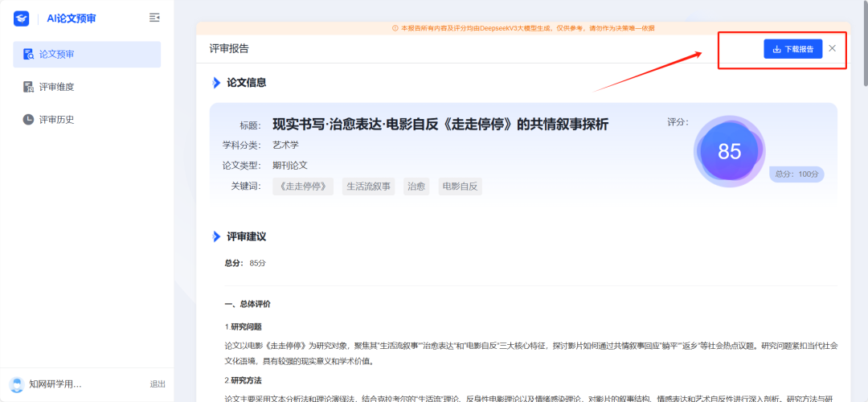Click the 电影自反 keyword tag

(x=461, y=187)
